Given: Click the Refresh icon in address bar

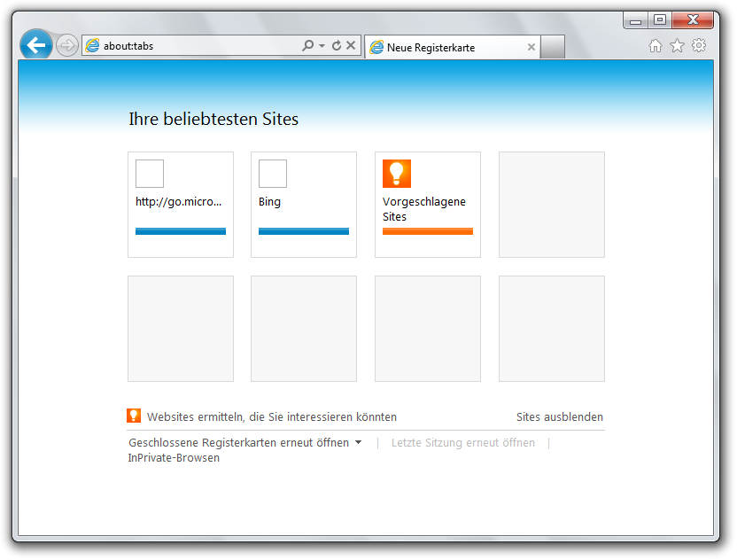Looking at the screenshot, I should click(x=337, y=45).
